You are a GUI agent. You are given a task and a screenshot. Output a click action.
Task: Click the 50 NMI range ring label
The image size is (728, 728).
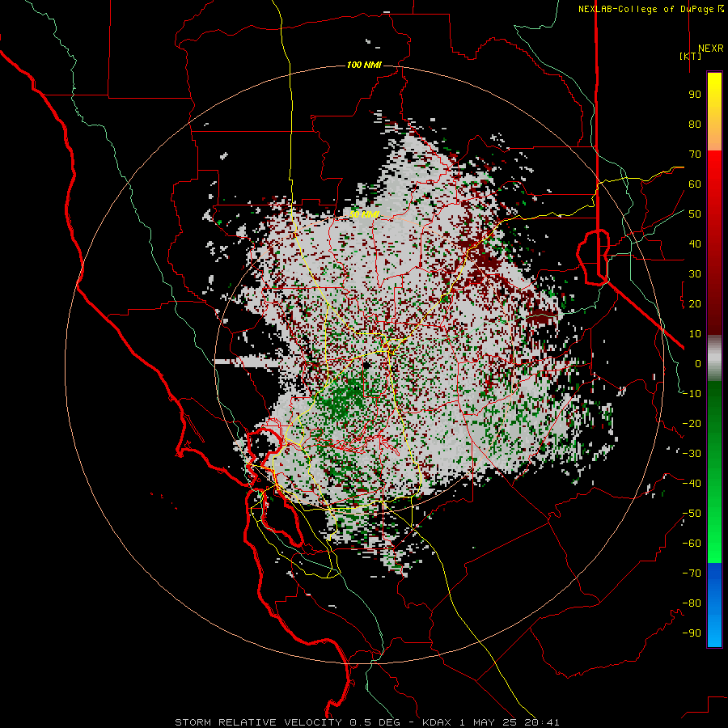[x=364, y=214]
